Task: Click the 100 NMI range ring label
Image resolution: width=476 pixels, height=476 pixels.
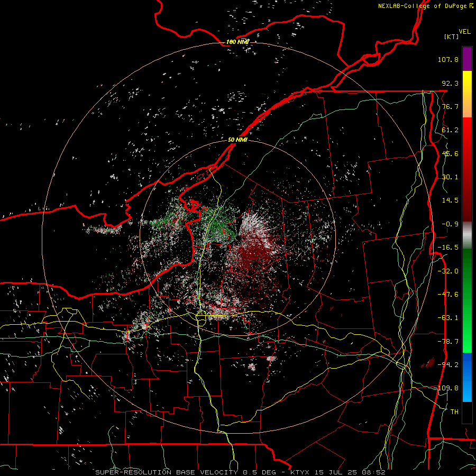Action: point(237,42)
